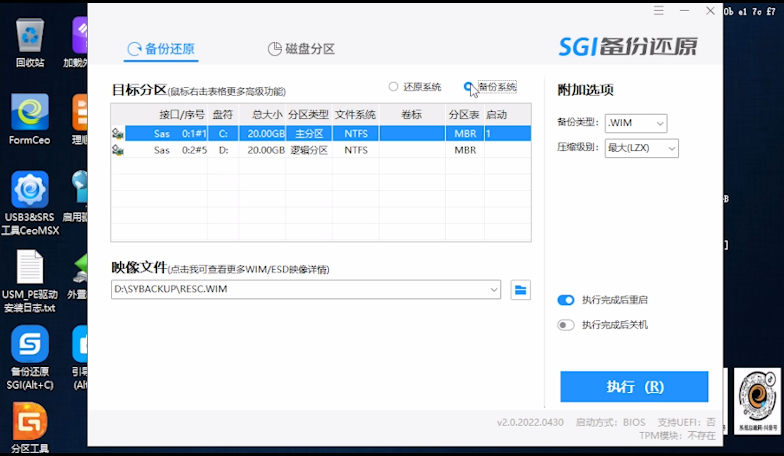Viewport: 784px width, 456px height.
Task: Open the compression level LZX dropdown
Action: 642,148
